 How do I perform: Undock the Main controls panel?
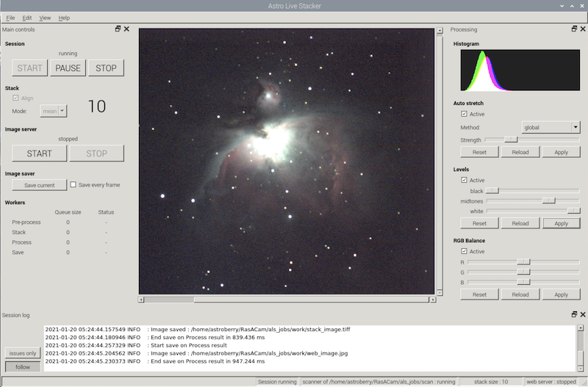click(x=118, y=29)
